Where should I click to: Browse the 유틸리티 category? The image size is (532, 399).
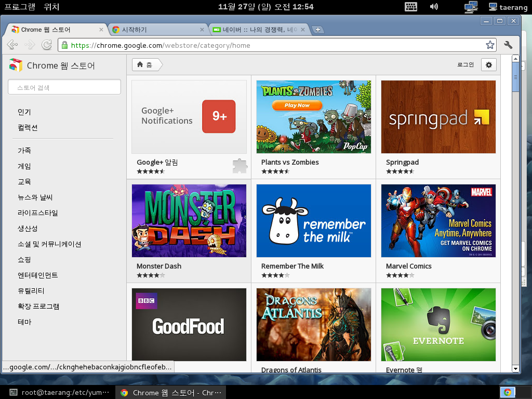pyautogui.click(x=31, y=291)
